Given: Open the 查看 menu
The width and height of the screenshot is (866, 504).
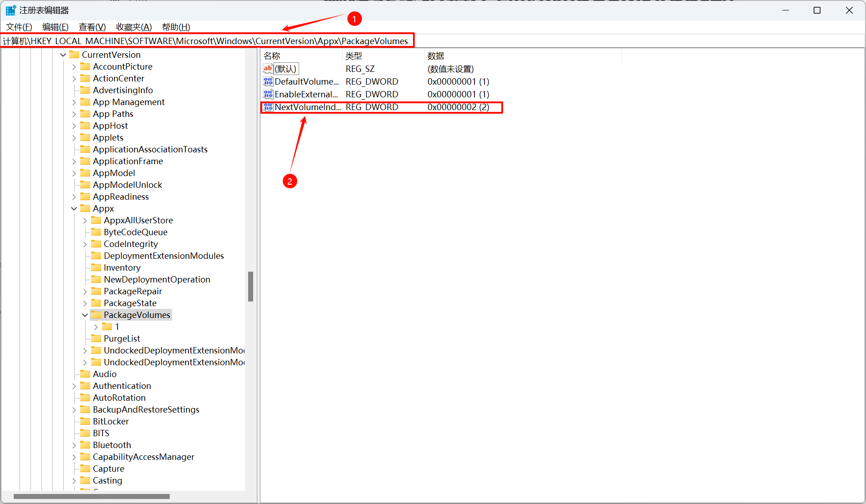Looking at the screenshot, I should coord(92,27).
